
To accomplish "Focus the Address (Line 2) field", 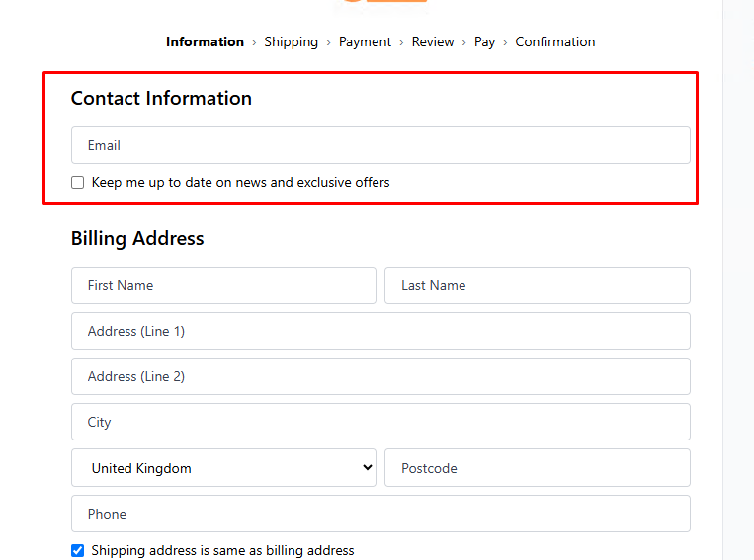I will pos(380,376).
